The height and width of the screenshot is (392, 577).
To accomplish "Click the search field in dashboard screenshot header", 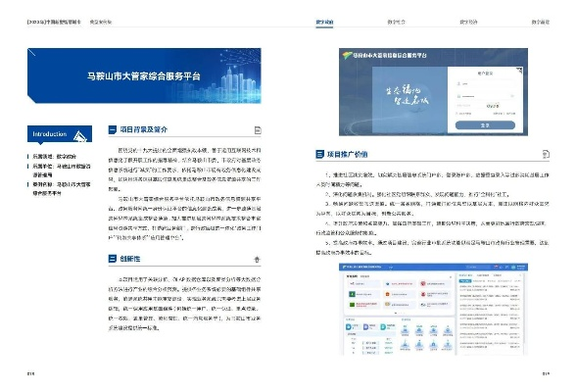I will pos(478,267).
